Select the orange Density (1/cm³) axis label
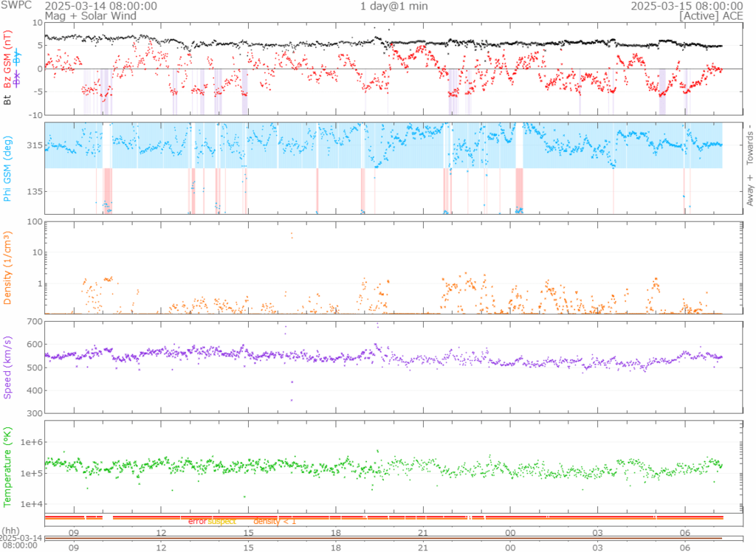756x552 pixels. tap(8, 269)
